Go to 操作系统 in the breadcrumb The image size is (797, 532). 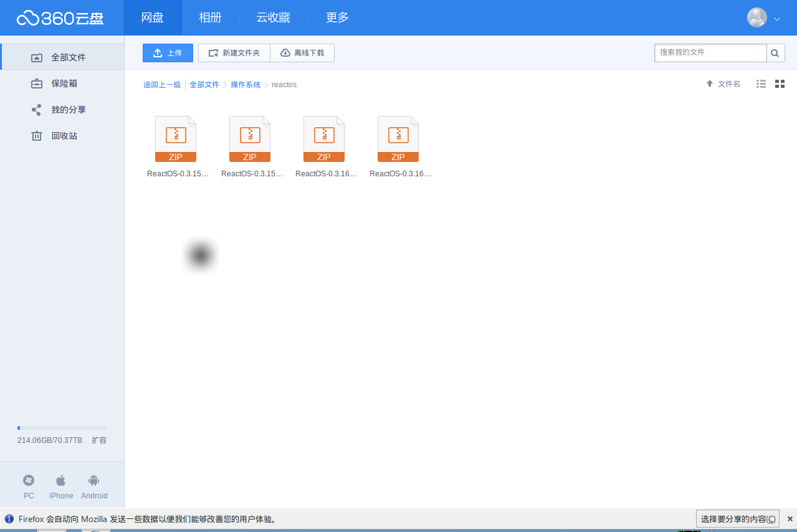point(246,85)
